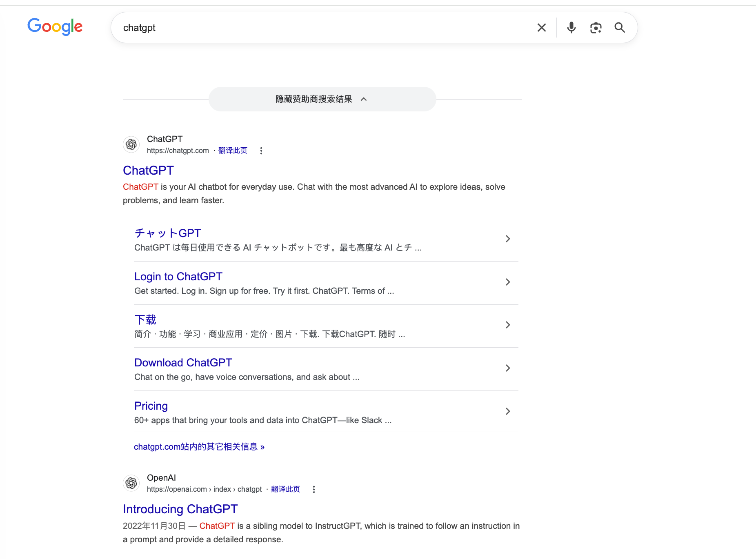Expand the Login to ChatGPT chevron
The image size is (756, 559).
click(x=508, y=282)
